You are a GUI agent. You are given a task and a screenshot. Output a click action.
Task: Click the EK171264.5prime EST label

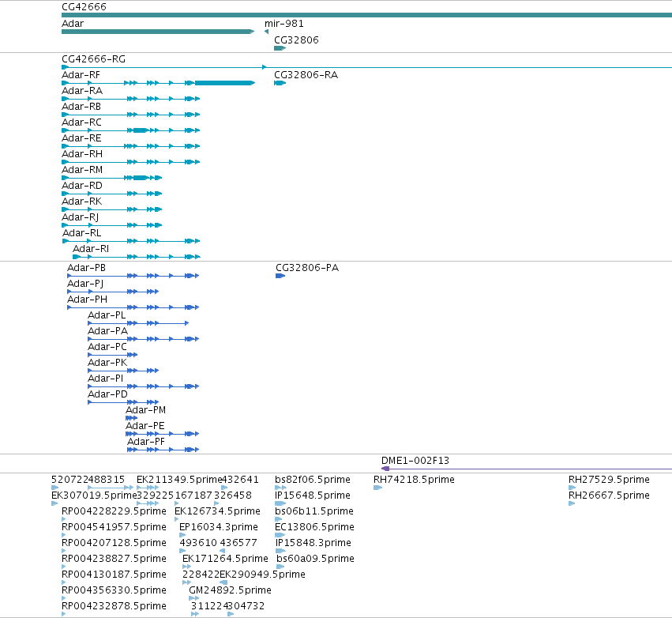click(x=225, y=559)
